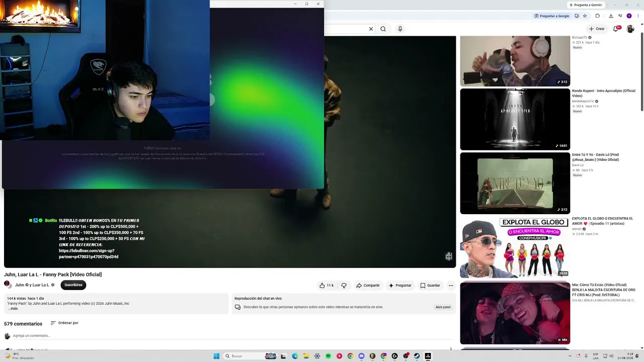The height and width of the screenshot is (362, 644).
Task: Open the chat replay with Abrir panel
Action: click(443, 307)
